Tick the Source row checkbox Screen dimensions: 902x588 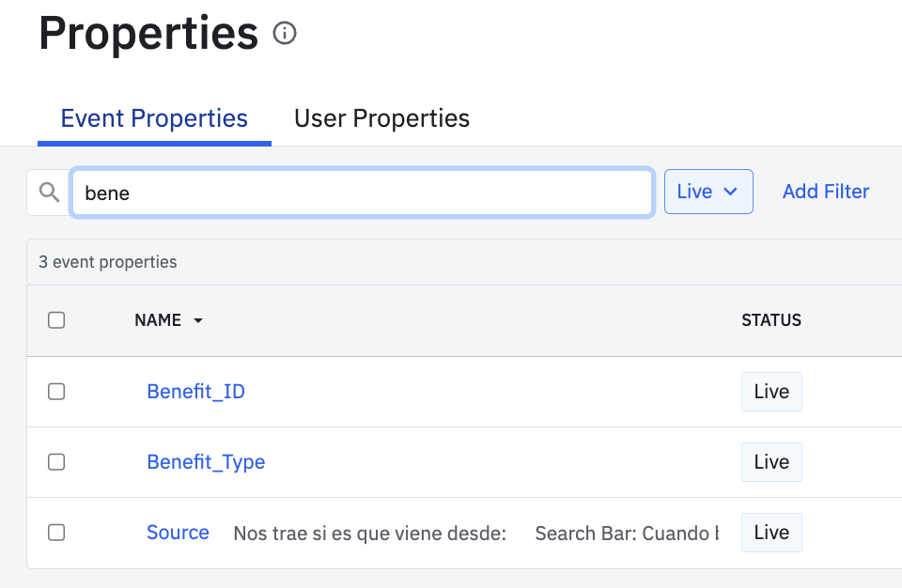tap(56, 533)
